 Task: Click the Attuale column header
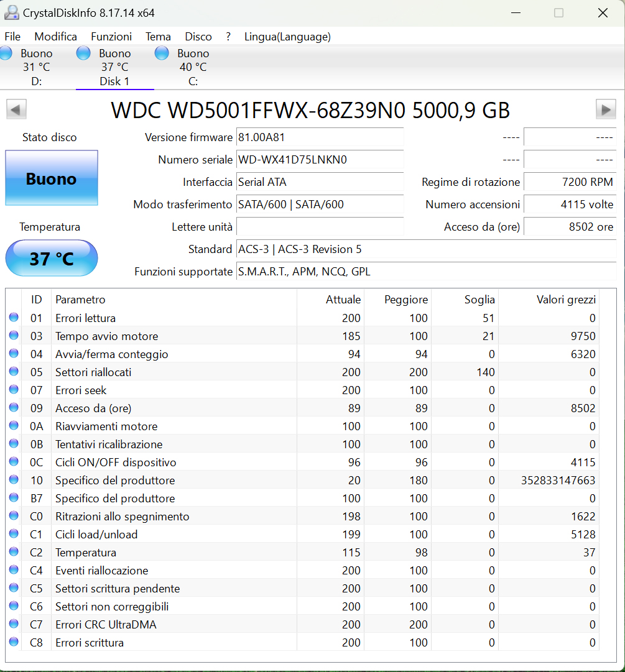point(330,299)
